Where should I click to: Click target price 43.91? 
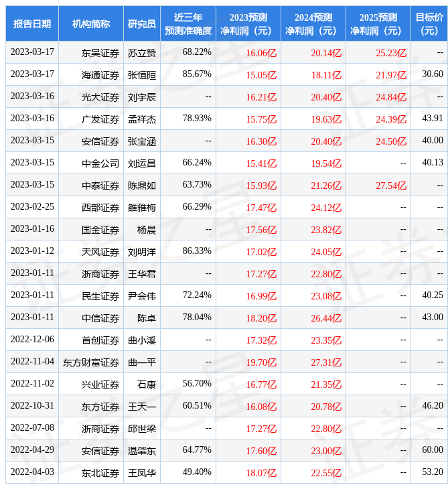point(433,118)
